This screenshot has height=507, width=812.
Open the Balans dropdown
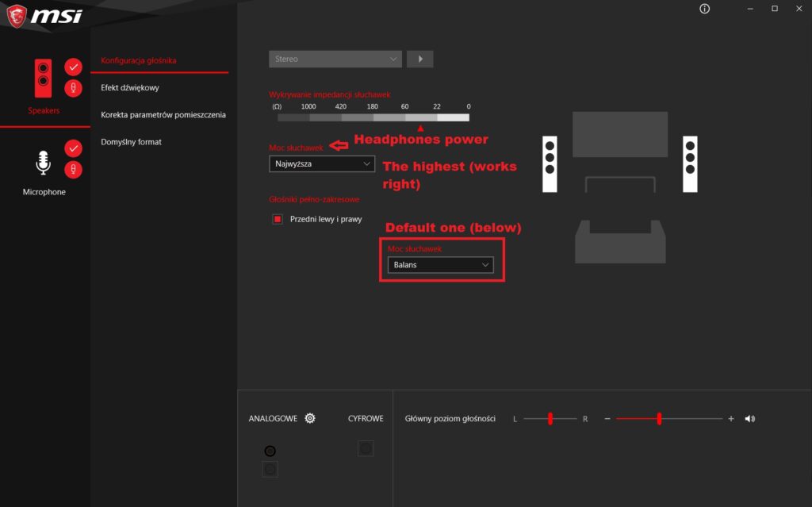tap(440, 265)
